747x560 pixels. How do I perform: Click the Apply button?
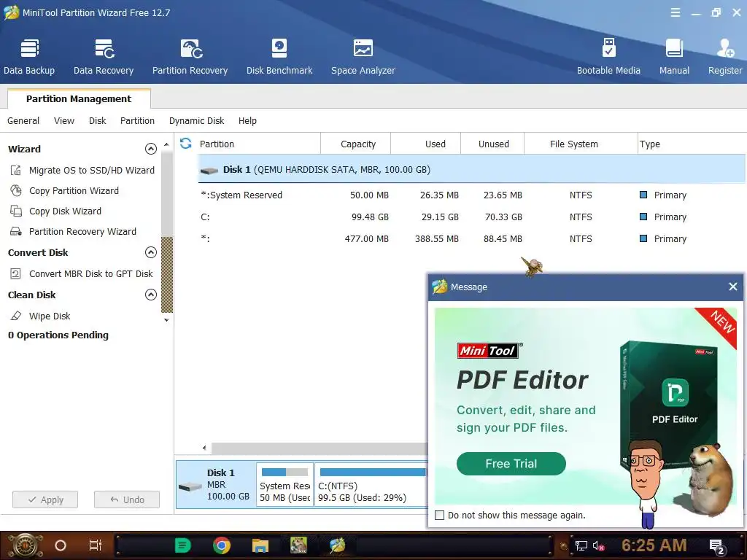click(45, 499)
